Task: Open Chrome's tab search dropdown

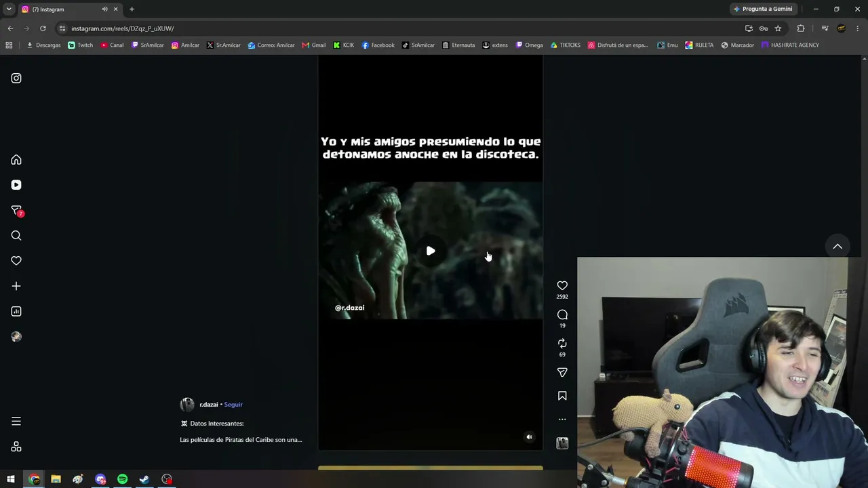Action: (x=9, y=9)
